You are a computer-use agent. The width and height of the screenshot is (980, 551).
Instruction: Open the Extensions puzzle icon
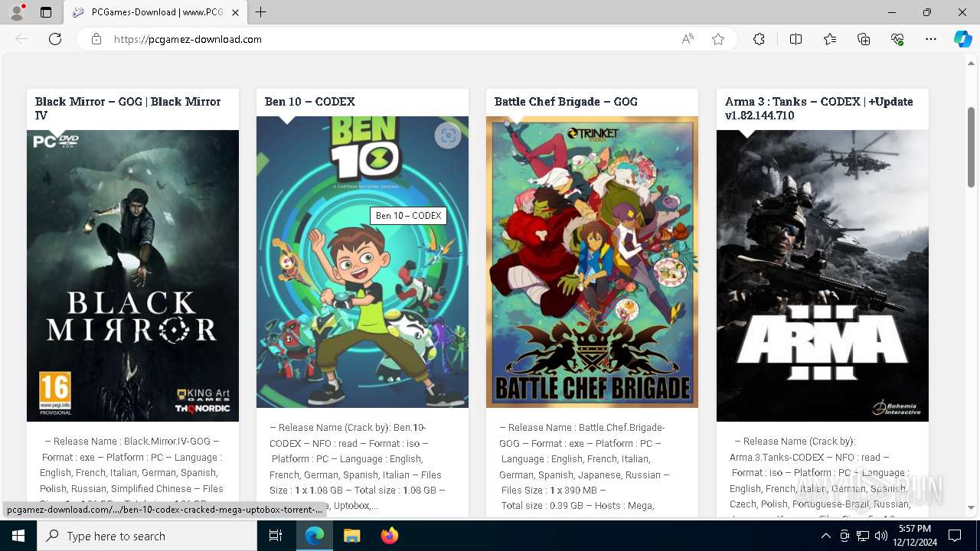tap(759, 39)
